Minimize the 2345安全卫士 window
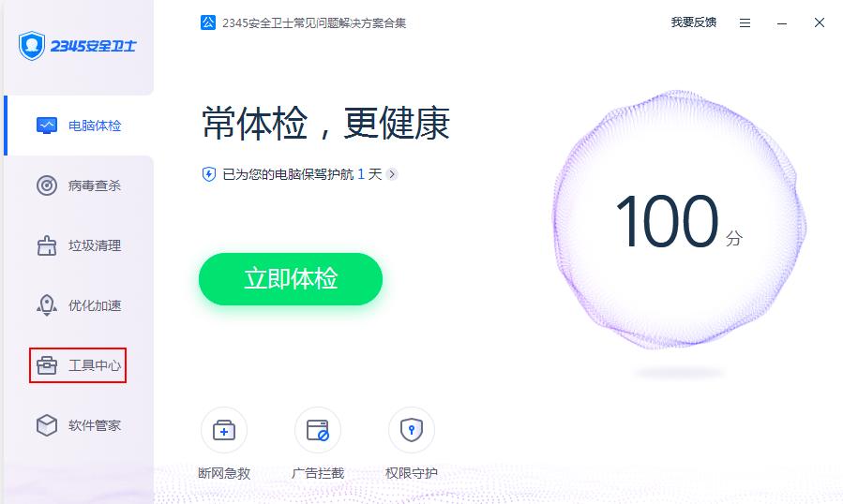Image resolution: width=843 pixels, height=504 pixels. click(x=782, y=23)
